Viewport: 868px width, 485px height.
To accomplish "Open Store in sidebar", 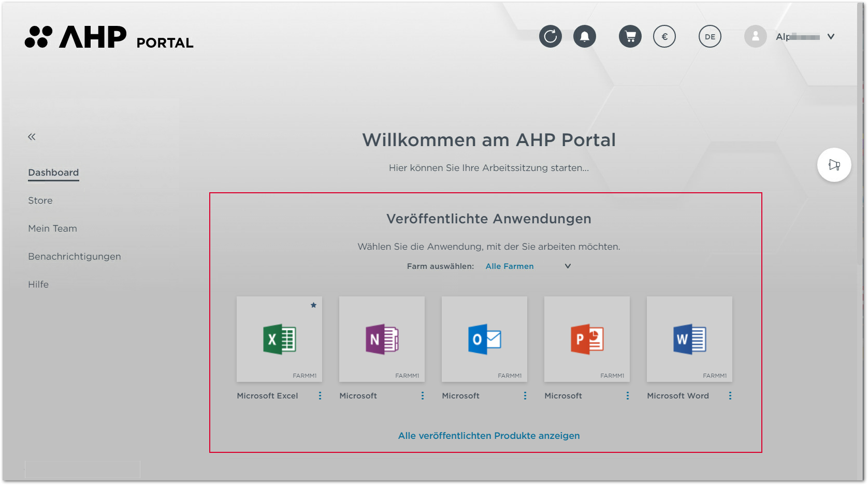I will coord(40,201).
